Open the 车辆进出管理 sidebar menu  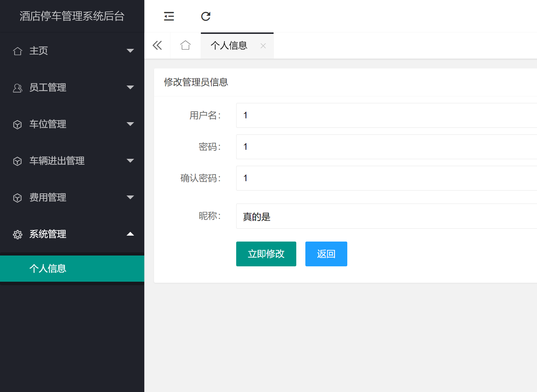72,161
